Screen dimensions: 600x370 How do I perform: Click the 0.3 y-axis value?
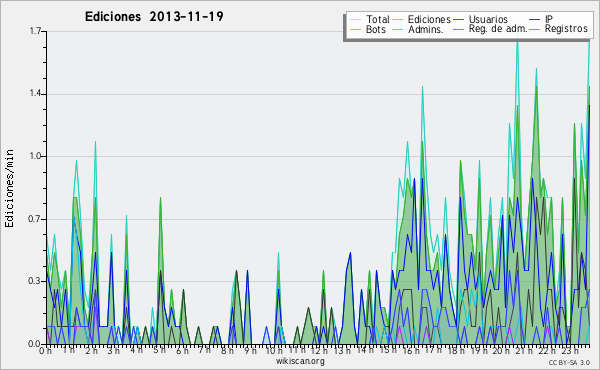35,281
